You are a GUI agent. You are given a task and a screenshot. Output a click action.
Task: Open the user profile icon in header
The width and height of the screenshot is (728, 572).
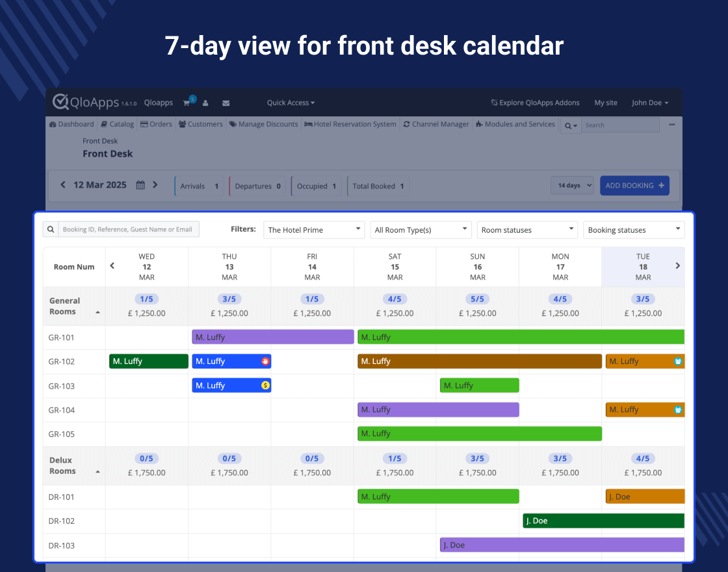click(205, 103)
